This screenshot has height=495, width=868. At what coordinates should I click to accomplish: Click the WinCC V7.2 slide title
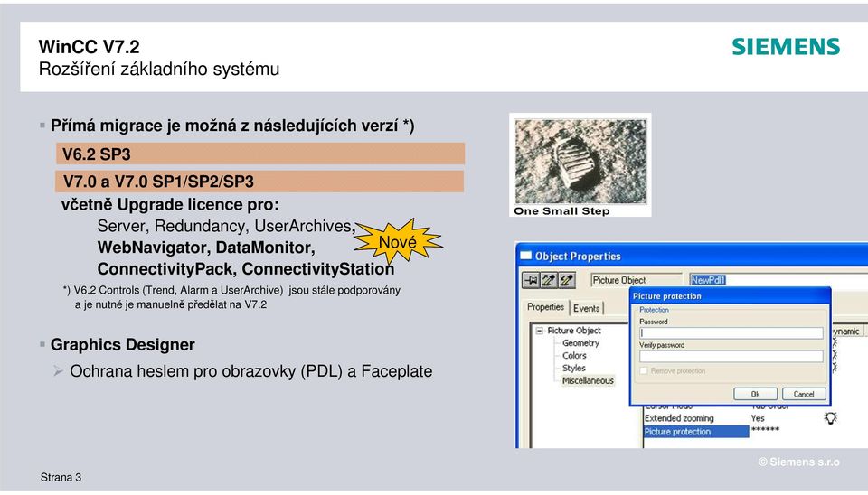click(x=90, y=47)
